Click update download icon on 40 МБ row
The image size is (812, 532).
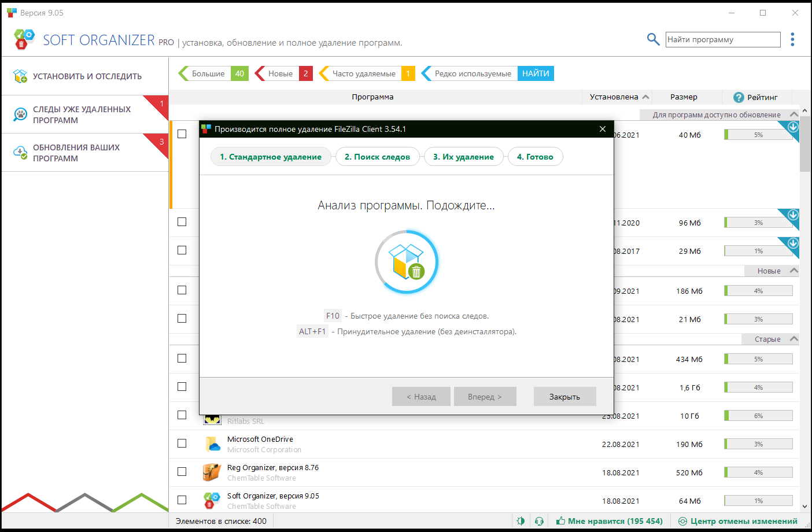point(793,127)
